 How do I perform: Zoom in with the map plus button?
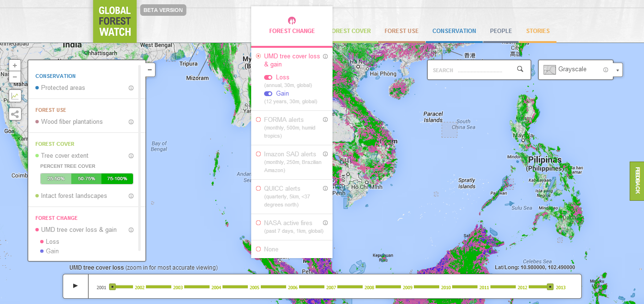coord(15,65)
